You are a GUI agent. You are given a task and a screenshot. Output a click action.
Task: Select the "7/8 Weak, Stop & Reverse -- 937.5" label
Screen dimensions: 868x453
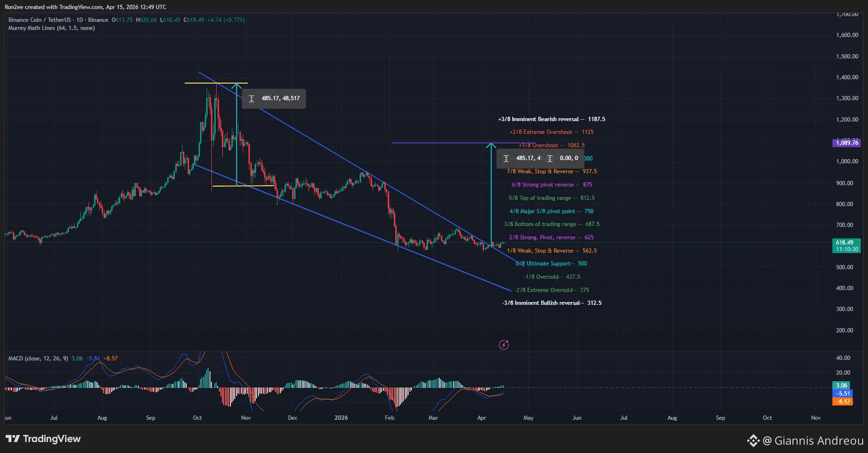click(552, 171)
